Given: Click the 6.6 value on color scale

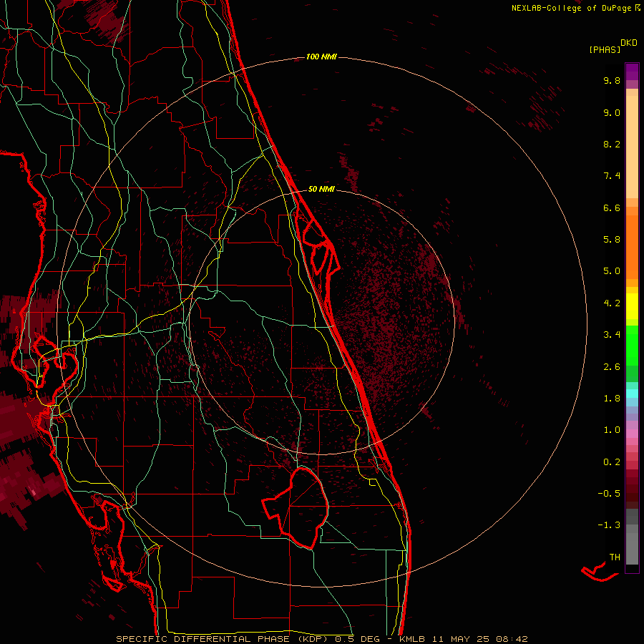Looking at the screenshot, I should coord(612,208).
